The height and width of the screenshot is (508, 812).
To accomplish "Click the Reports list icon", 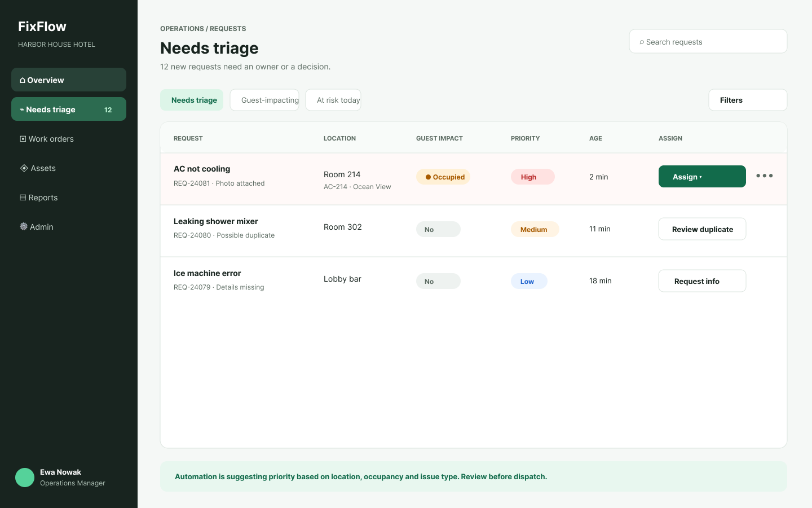I will (23, 198).
